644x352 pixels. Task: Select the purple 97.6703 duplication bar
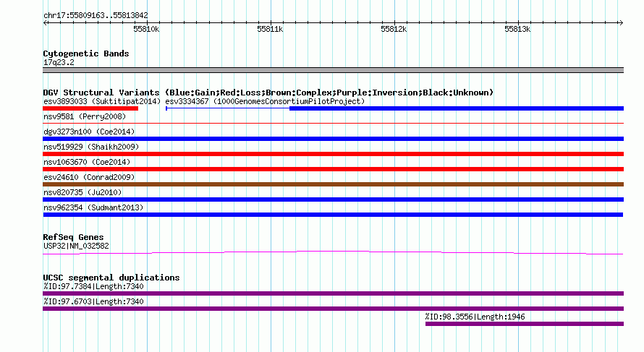[333, 309]
